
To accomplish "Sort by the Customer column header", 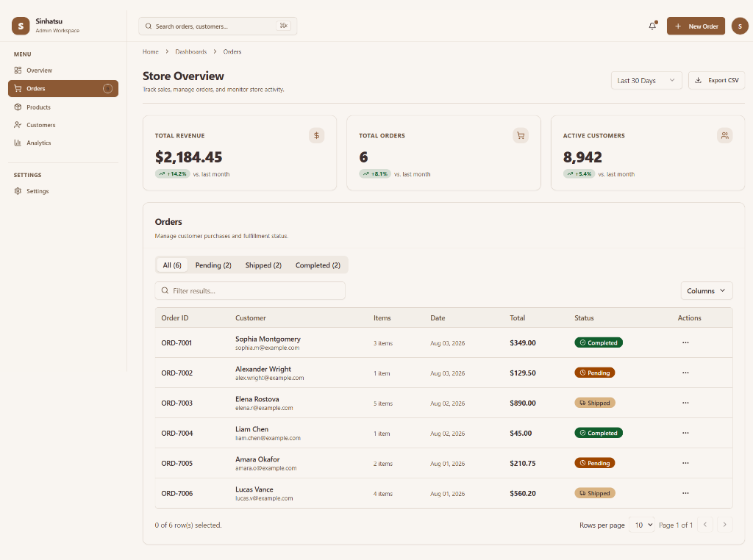I will 251,317.
